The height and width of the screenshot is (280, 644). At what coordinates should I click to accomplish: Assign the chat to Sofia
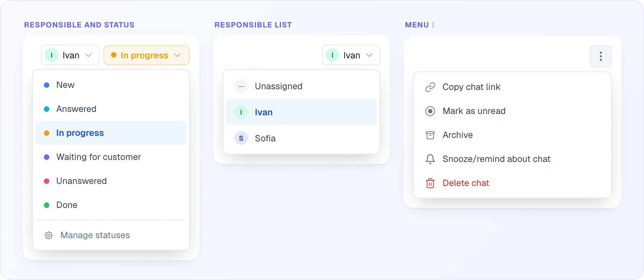[301, 138]
